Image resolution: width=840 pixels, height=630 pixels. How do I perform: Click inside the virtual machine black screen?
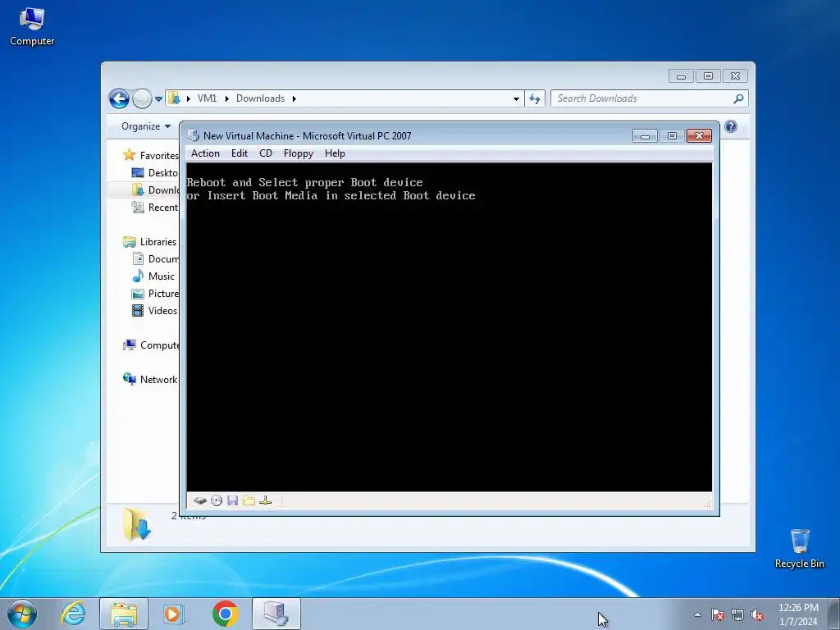click(449, 326)
